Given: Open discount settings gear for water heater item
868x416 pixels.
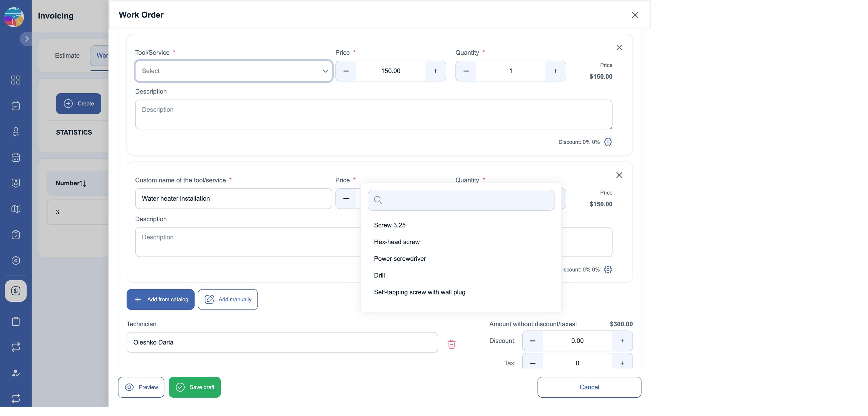Looking at the screenshot, I should coord(608,270).
